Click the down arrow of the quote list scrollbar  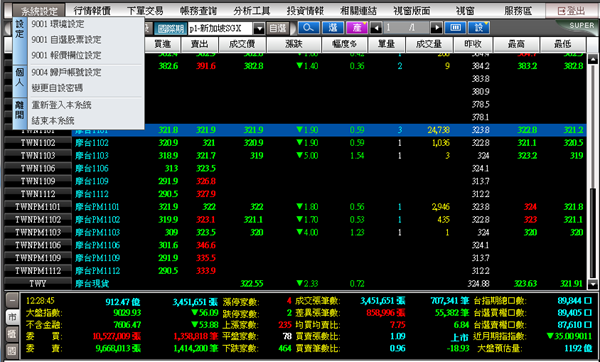coord(592,284)
